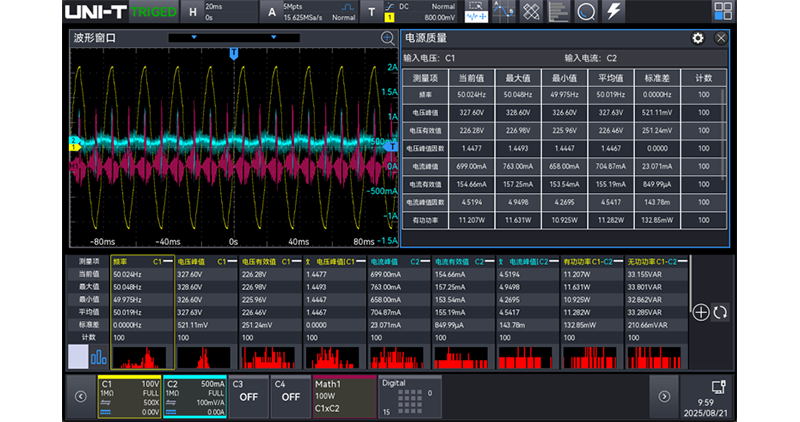Open the power analysis lightning icon
800x422 pixels.
[x=613, y=11]
